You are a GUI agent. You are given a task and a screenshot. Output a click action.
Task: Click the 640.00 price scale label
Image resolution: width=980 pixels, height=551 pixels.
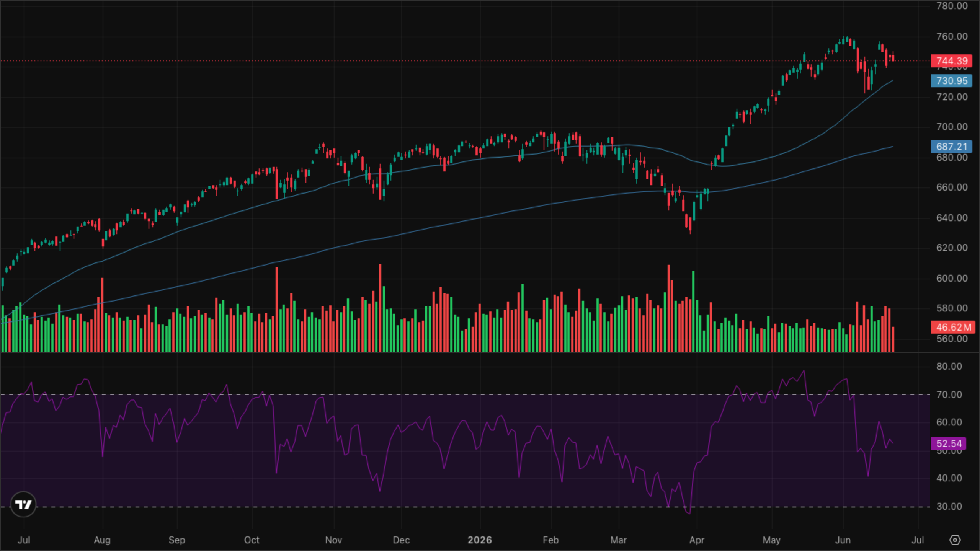[952, 218]
